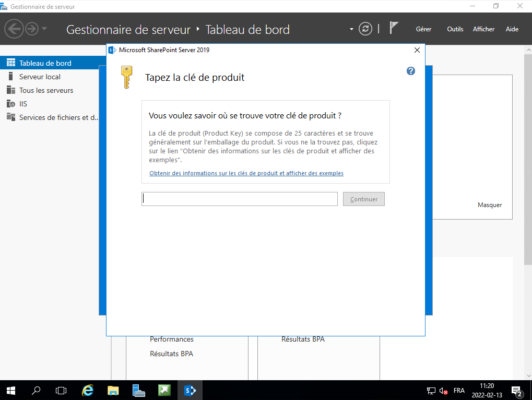Select Serveur local in the sidebar
The width and height of the screenshot is (532, 400).
coord(40,77)
